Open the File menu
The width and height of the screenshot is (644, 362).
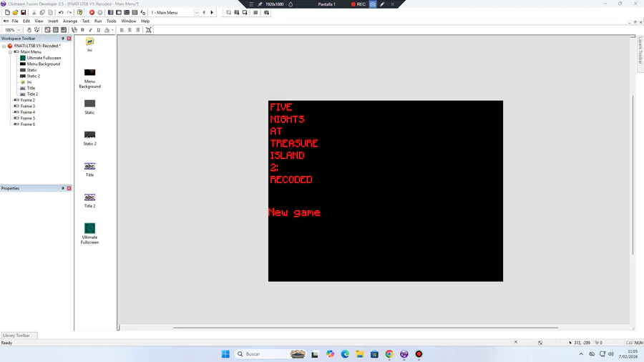(x=15, y=21)
